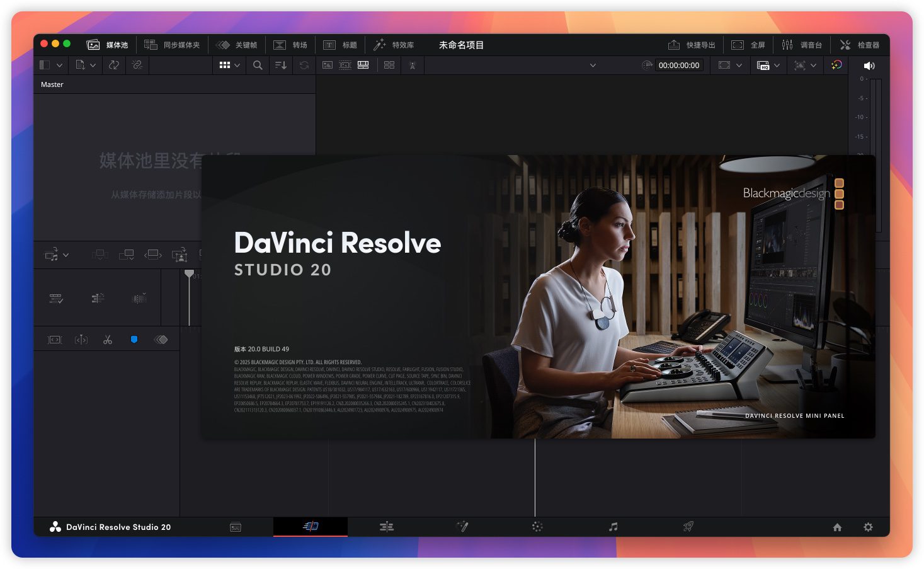Open the Deliver rocket page
Screen dimensions: 924x569
click(x=688, y=527)
